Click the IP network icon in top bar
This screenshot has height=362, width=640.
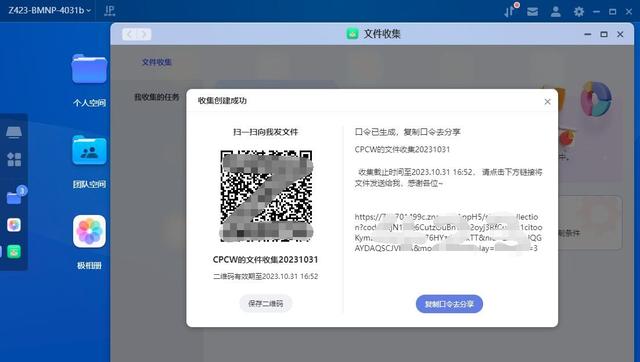click(x=109, y=11)
